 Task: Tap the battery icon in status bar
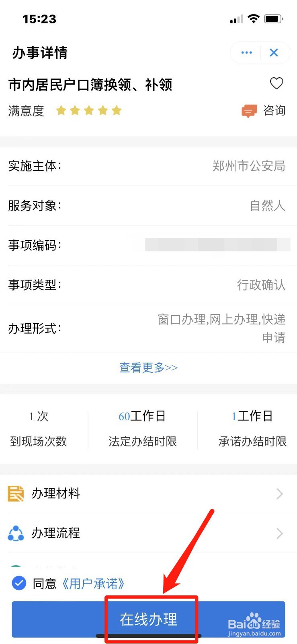tap(274, 19)
